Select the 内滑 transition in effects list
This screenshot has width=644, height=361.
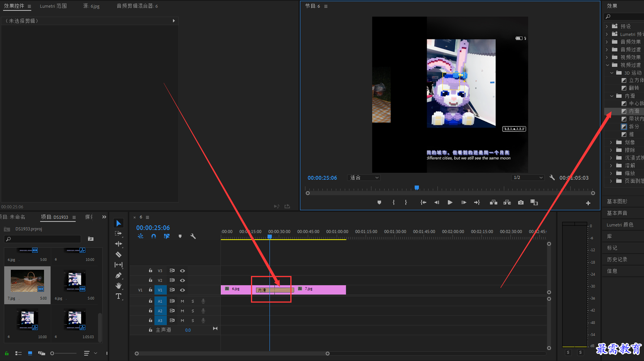tap(634, 111)
